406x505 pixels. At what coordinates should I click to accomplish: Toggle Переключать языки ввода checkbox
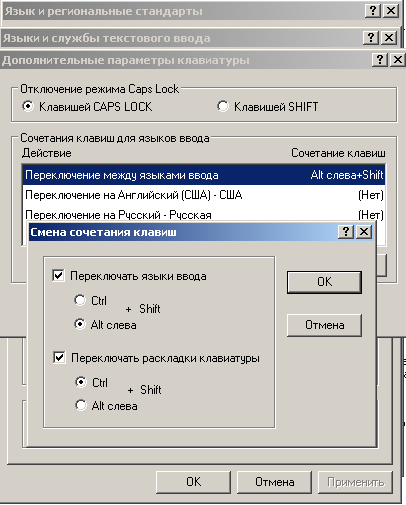(58, 276)
